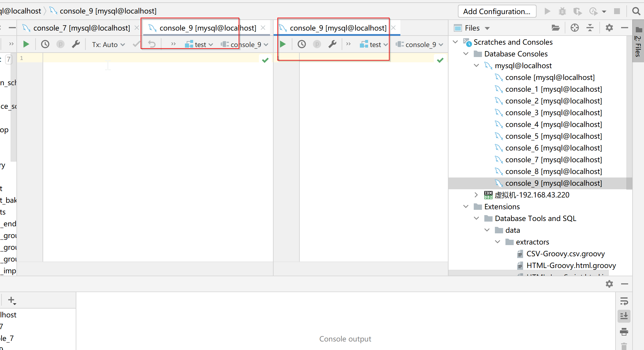Collapse Scratches and Consoles node

456,42
